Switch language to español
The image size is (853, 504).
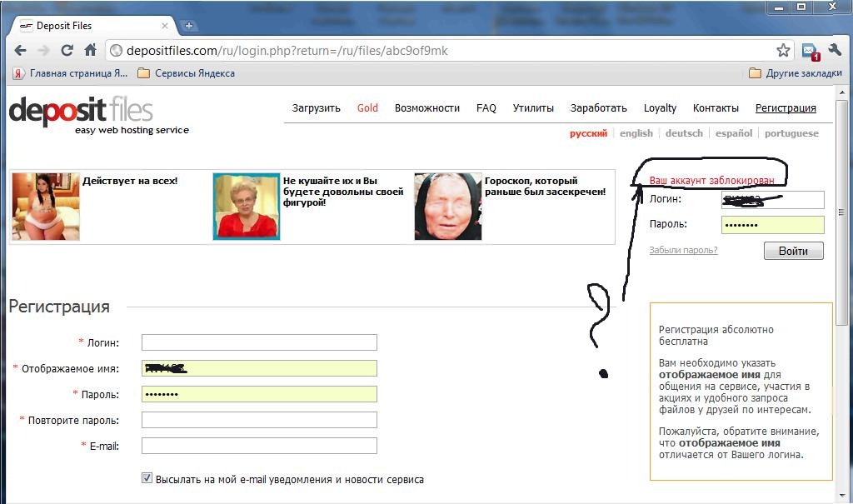point(734,133)
